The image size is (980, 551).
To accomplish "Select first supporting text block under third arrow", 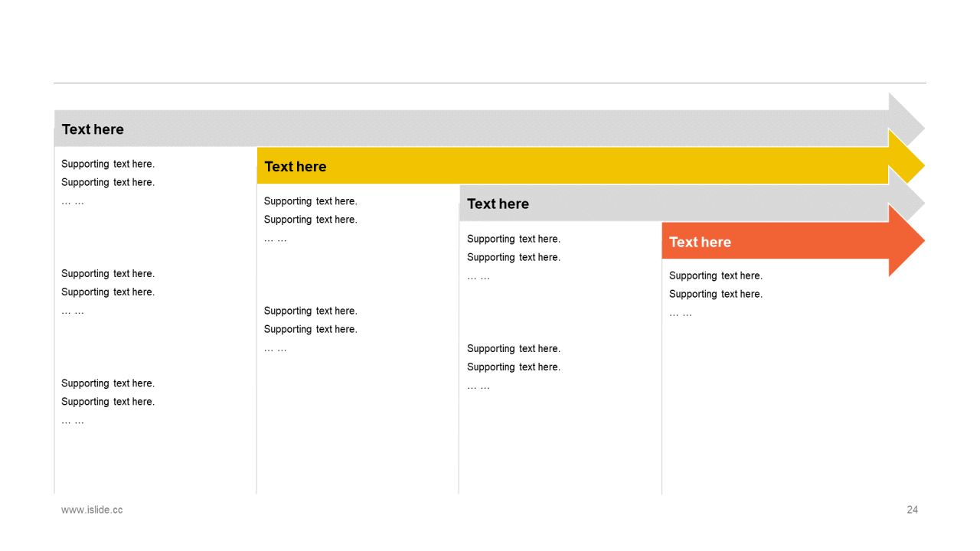I will pyautogui.click(x=514, y=257).
